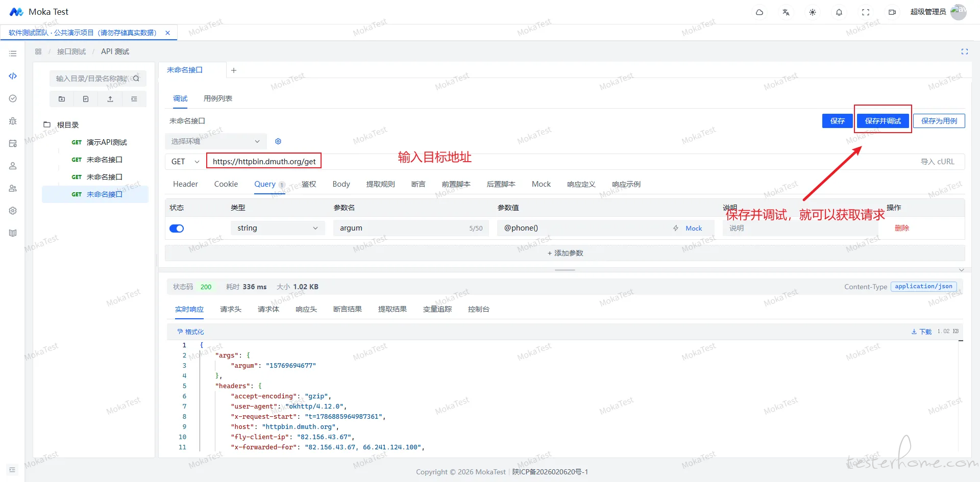Screen dimensions: 980x482
Task: Toggle the sidebar hamburger menu icon
Action: pyautogui.click(x=13, y=54)
